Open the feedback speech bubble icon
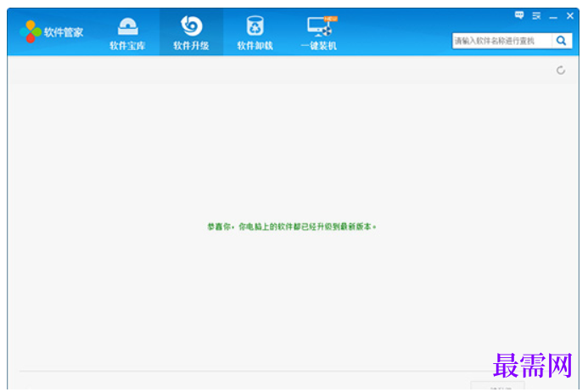Screen dimensions: 588x392 pyautogui.click(x=519, y=15)
